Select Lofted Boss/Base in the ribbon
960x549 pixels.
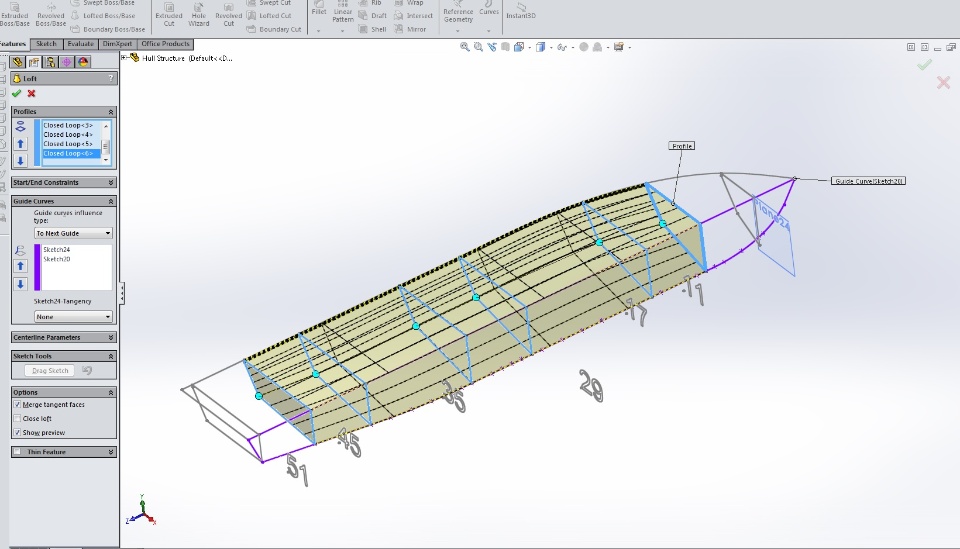click(102, 15)
